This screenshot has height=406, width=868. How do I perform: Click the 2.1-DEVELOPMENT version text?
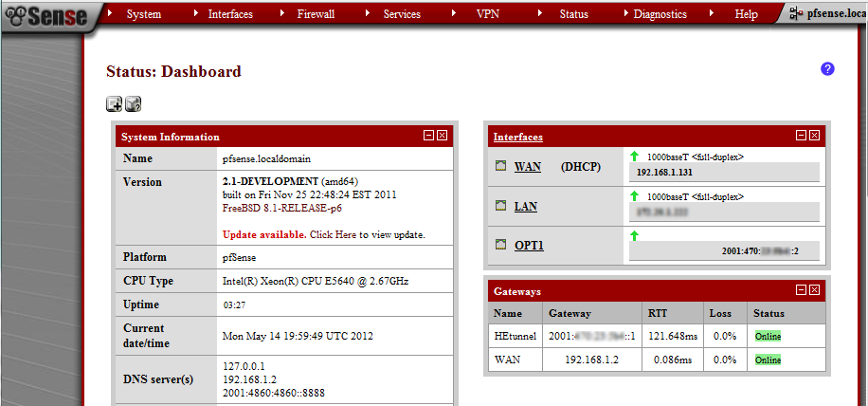coord(270,182)
